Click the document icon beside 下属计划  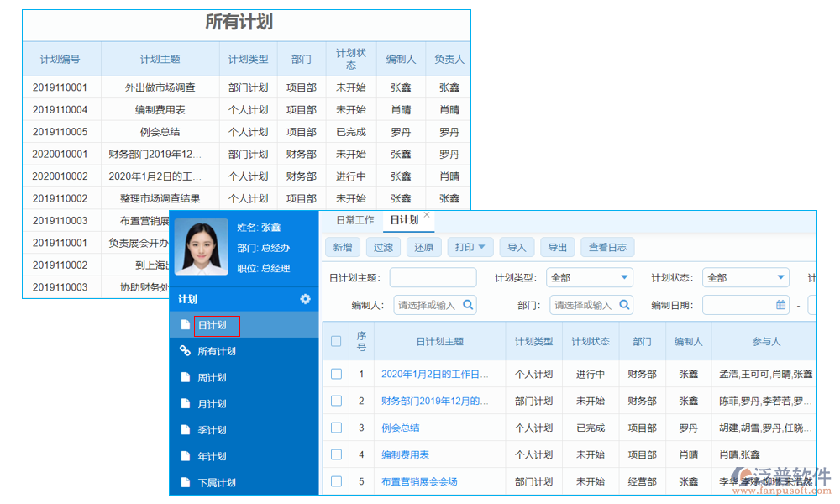coord(187,481)
